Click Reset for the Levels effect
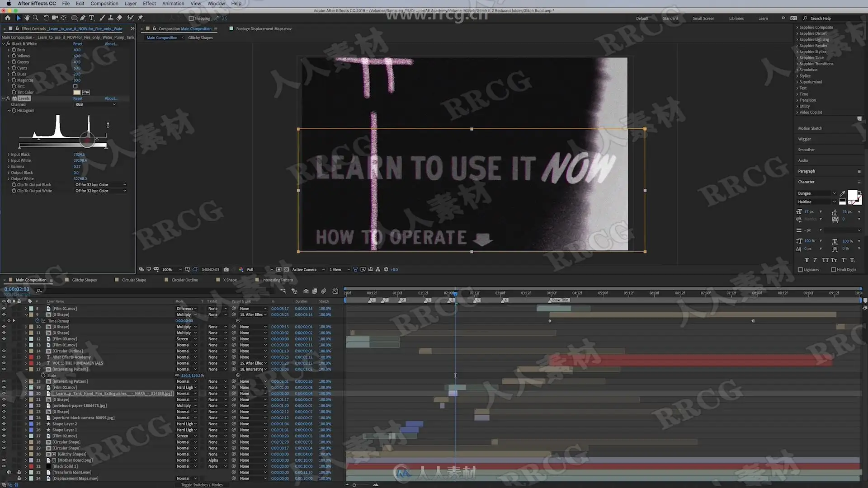This screenshot has height=488, width=868. tap(78, 99)
